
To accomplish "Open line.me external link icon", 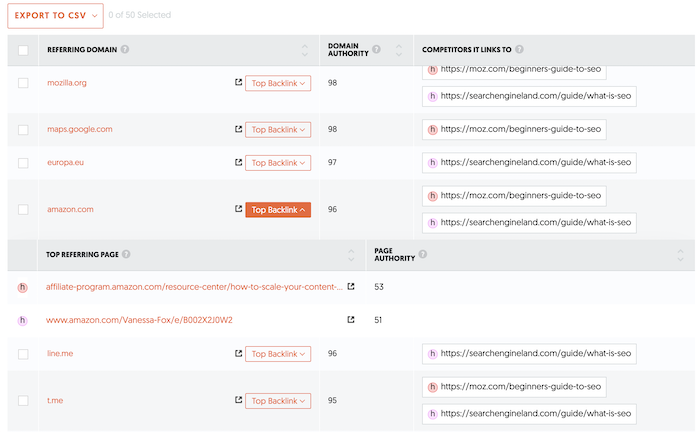I will coord(238,353).
